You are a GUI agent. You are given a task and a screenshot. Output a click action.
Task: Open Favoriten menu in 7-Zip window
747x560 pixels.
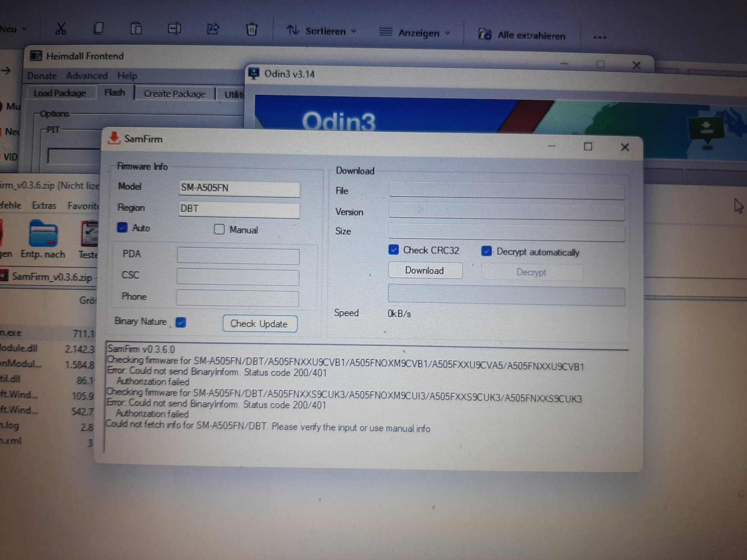pos(83,205)
